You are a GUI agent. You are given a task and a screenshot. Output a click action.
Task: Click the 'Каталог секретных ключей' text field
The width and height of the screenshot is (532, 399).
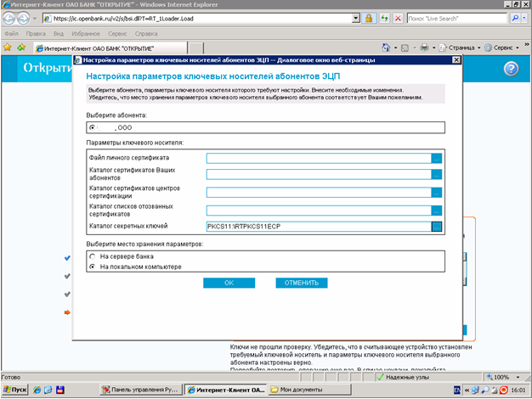tap(318, 226)
